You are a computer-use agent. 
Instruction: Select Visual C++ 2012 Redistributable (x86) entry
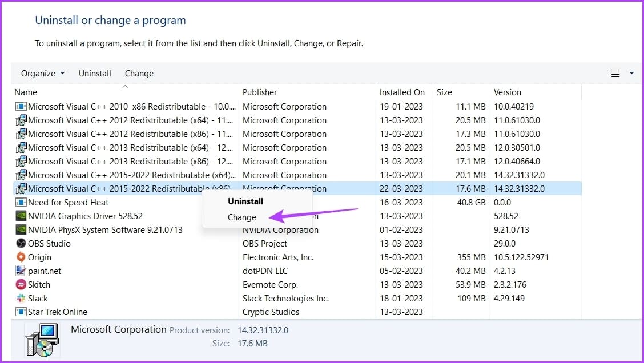(130, 134)
